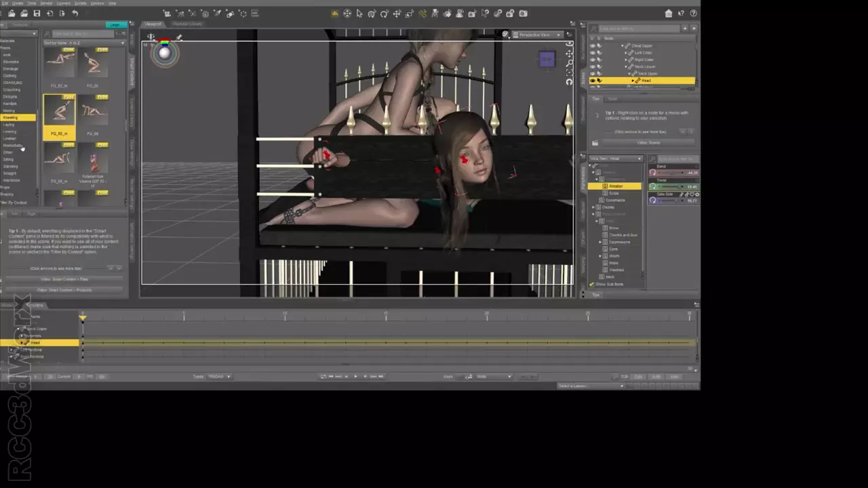The image size is (868, 488).
Task: Select Rotation in the parameters tree
Action: (616, 186)
